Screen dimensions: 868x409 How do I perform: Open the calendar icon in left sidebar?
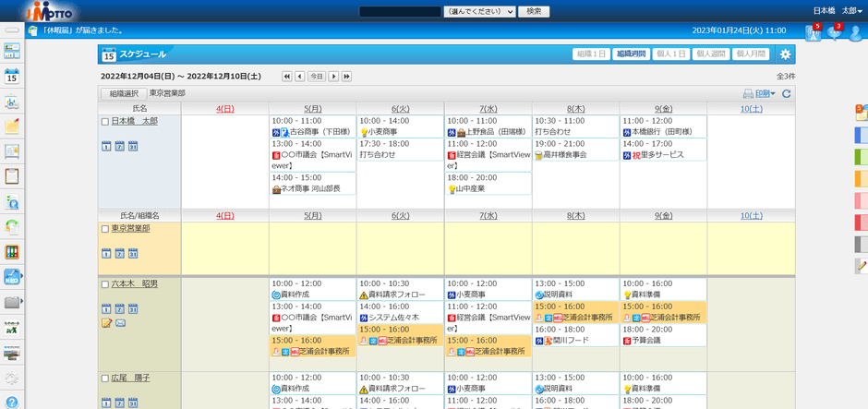(x=12, y=77)
